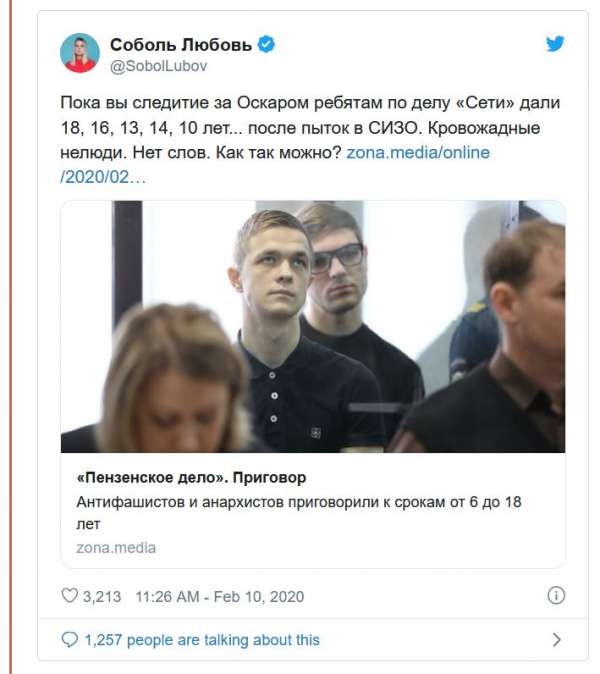600x674 pixels.
Task: Like the tweet via heart icon
Action: 69,596
